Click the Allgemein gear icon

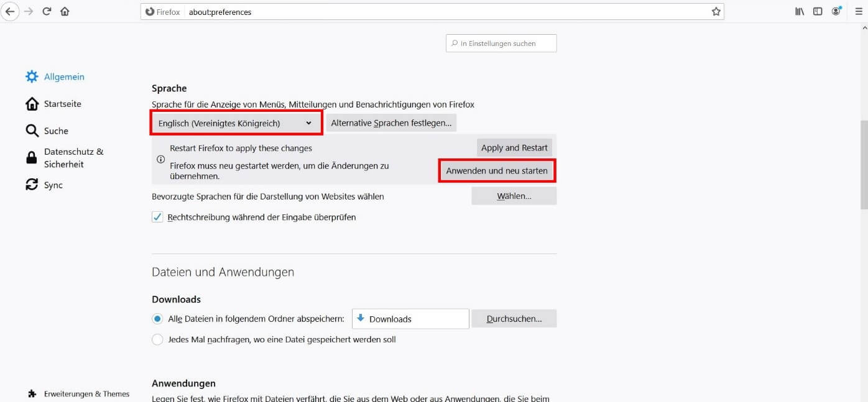[x=32, y=76]
